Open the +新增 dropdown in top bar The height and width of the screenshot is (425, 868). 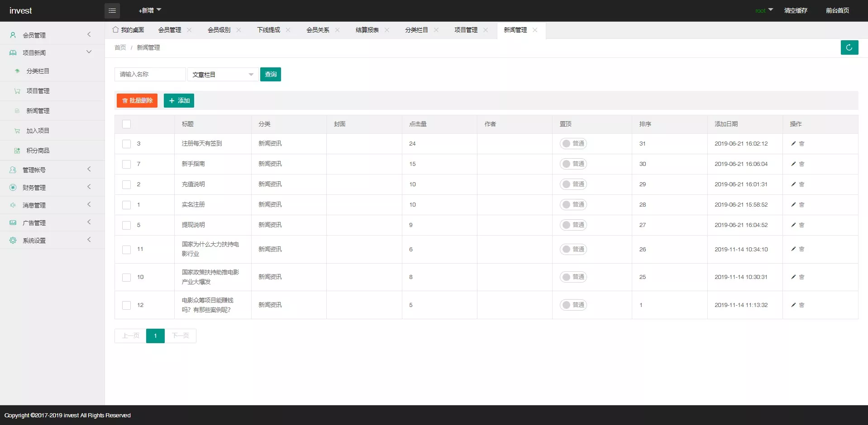[149, 10]
